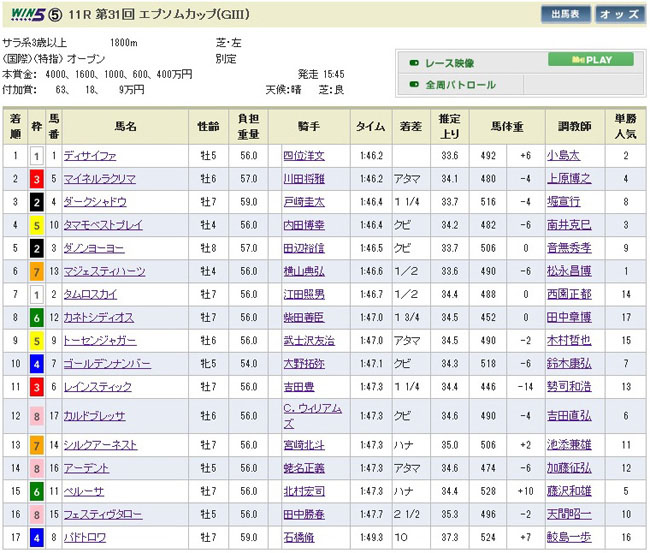Open winning horse ディサイファ's page
The height and width of the screenshot is (553, 650).
pyautogui.click(x=89, y=156)
